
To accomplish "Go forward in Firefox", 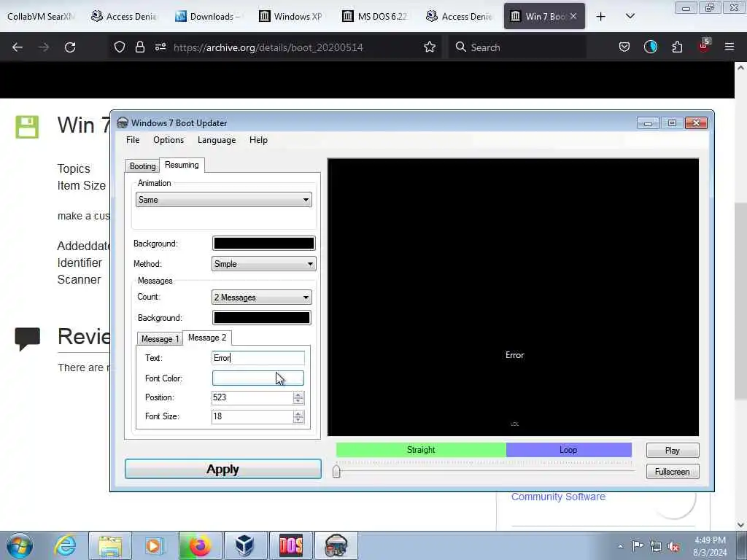I will pos(43,47).
